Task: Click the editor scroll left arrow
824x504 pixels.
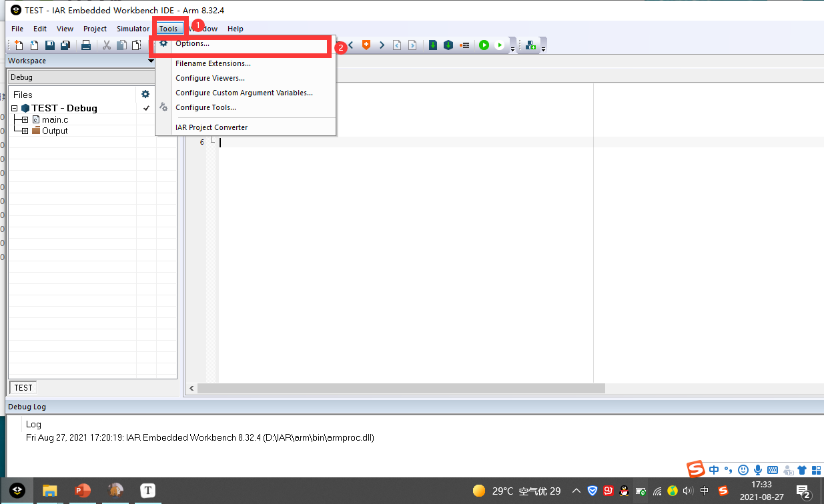Action: 191,388
